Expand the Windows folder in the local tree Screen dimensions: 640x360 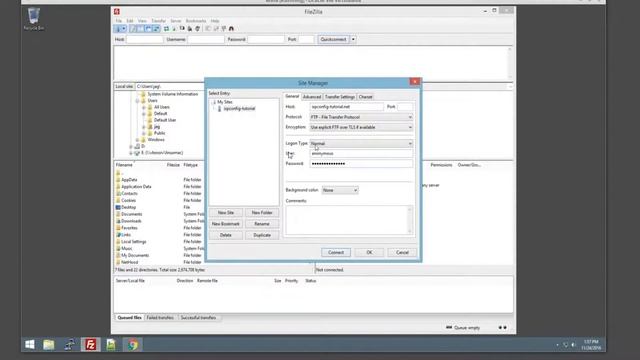point(138,140)
